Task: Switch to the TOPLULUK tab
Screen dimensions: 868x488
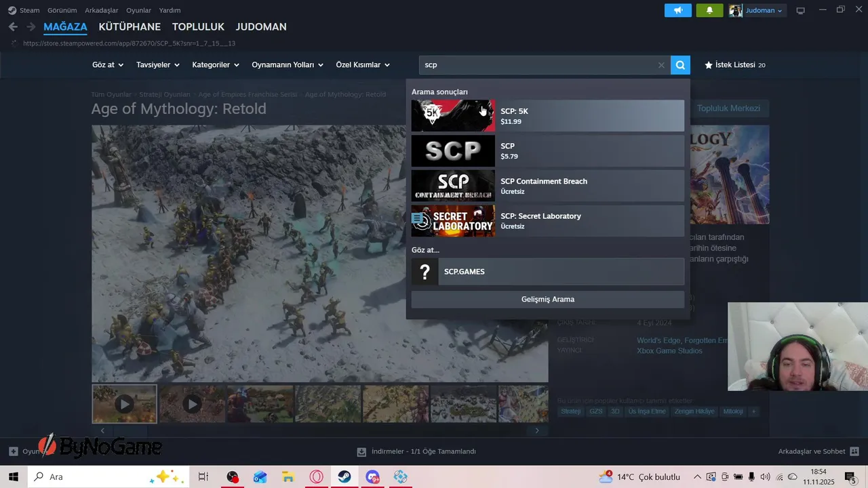Action: point(198,27)
